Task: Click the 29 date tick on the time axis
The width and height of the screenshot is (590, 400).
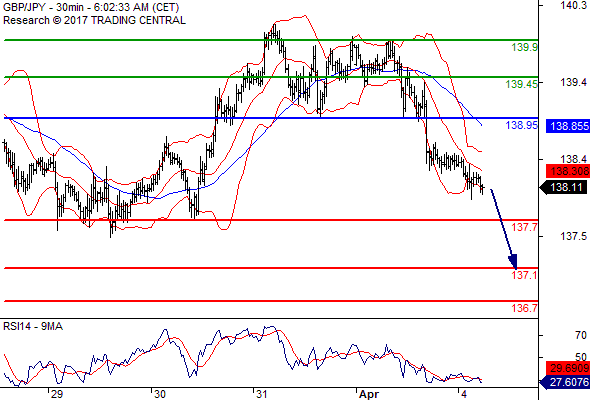Action: point(56,394)
